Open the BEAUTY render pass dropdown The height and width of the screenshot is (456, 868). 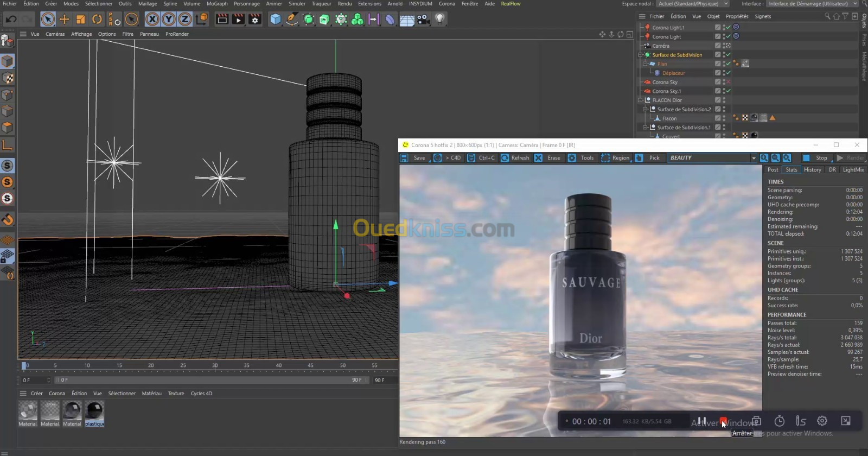pyautogui.click(x=712, y=158)
